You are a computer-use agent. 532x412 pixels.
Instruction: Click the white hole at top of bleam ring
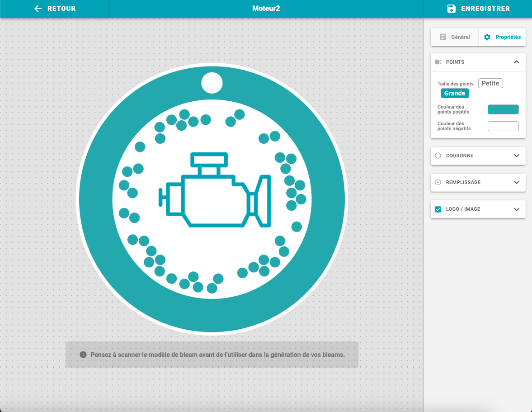(212, 83)
